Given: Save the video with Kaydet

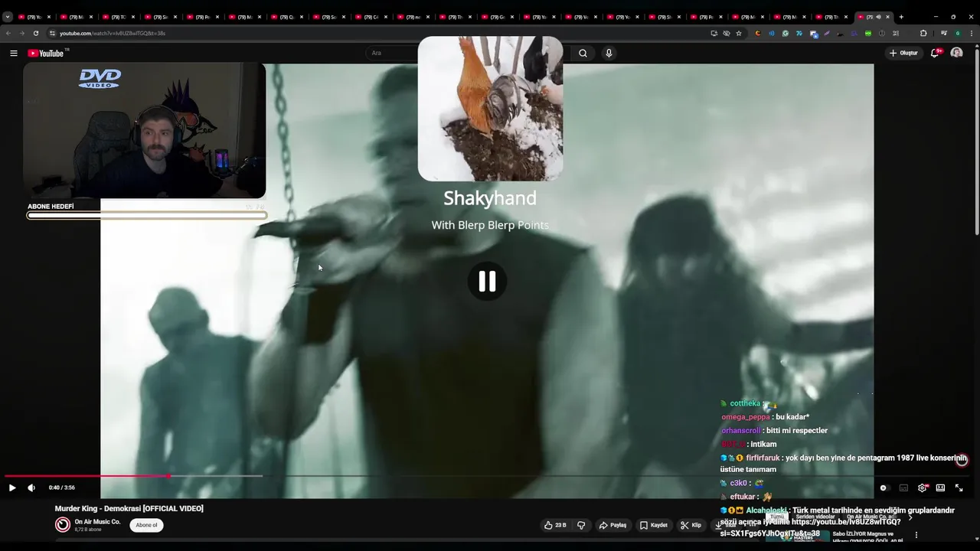Looking at the screenshot, I should click(x=654, y=525).
